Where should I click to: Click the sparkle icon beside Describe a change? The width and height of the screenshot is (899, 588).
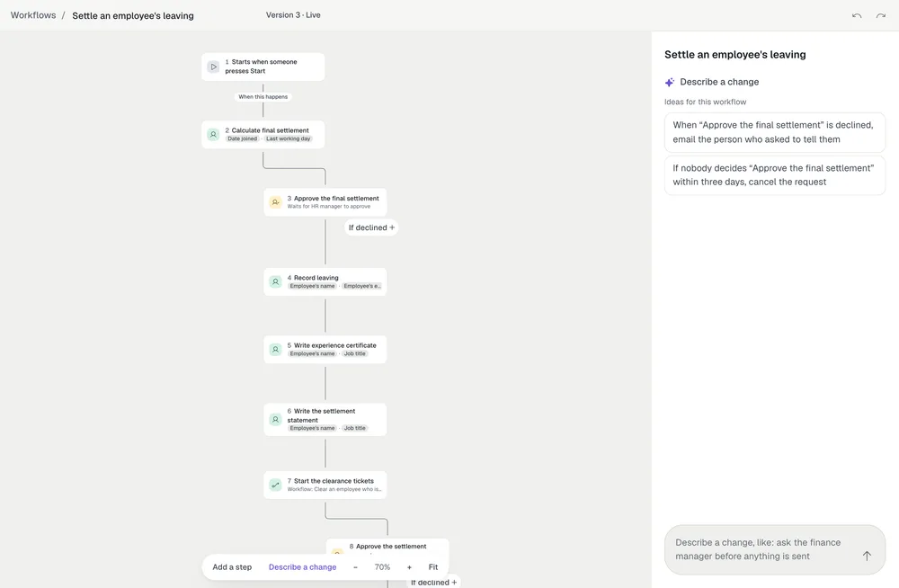point(670,82)
